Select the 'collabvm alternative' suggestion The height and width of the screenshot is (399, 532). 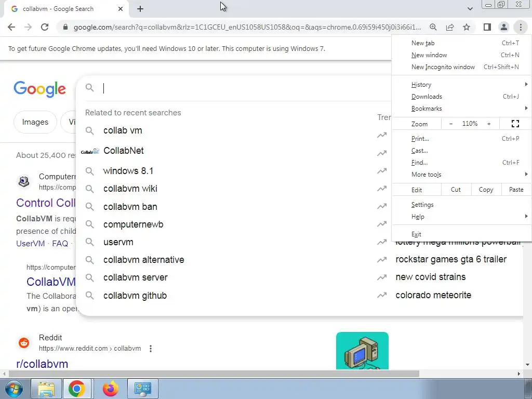pos(144,260)
